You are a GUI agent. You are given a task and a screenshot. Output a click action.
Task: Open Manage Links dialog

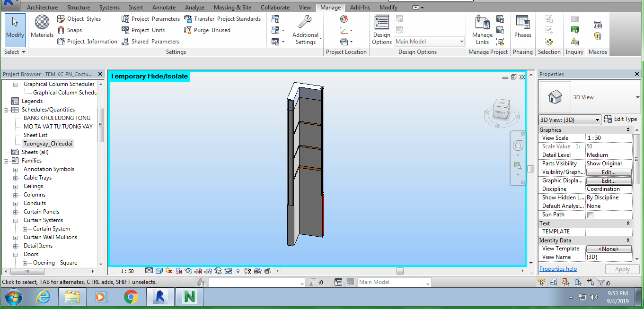pos(482,29)
